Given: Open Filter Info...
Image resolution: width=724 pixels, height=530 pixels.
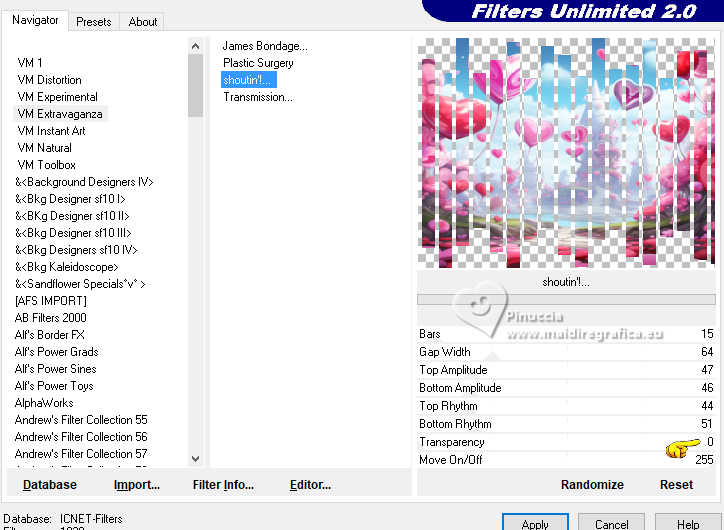Looking at the screenshot, I should (x=223, y=485).
